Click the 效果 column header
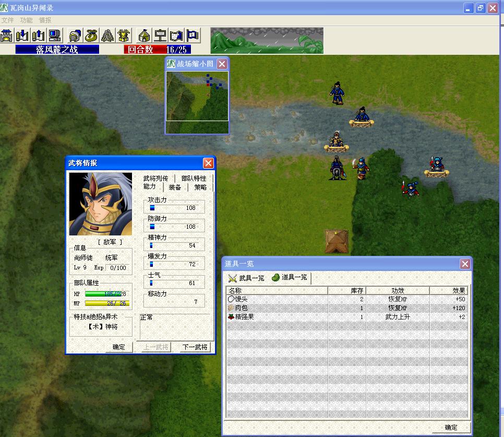Screen dimensions: 504x437 click(x=449, y=291)
